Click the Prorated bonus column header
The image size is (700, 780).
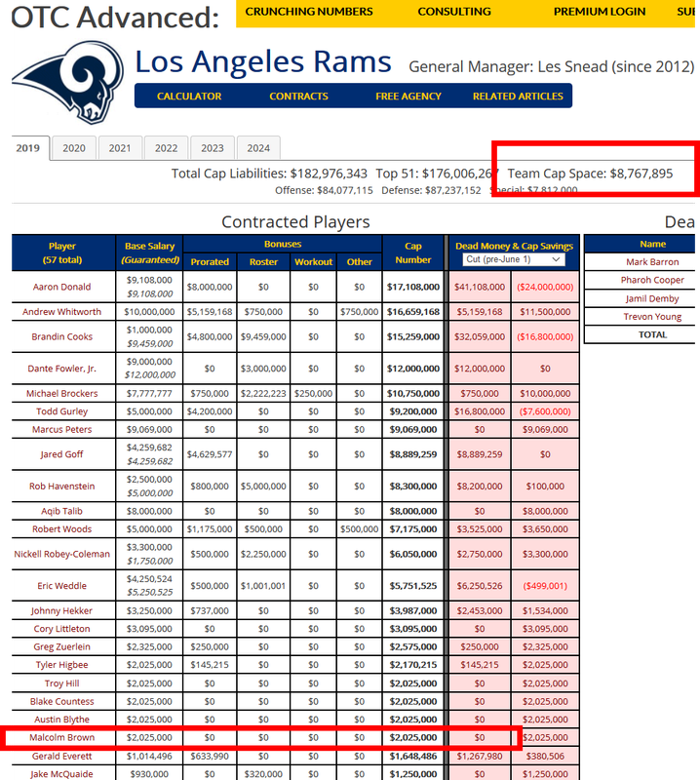pyautogui.click(x=210, y=261)
